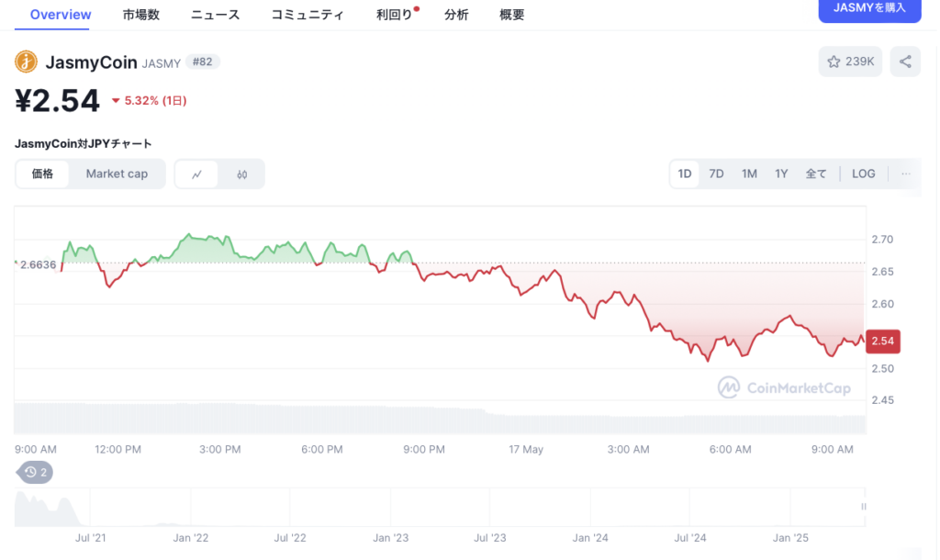Click the 17 May date axis label

click(526, 450)
